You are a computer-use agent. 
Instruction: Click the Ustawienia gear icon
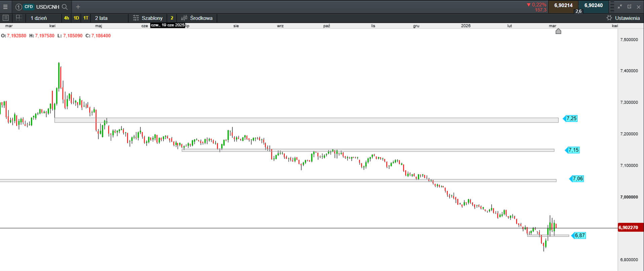coord(609,18)
